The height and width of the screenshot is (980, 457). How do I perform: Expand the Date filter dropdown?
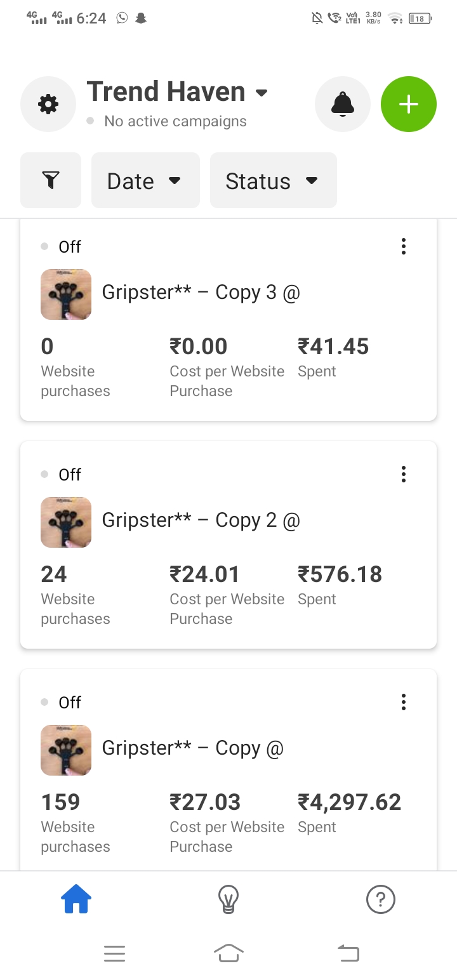pos(145,181)
